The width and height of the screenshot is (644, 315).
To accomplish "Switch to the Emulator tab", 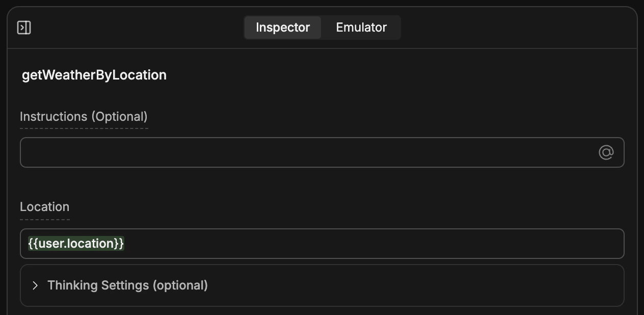I will (x=361, y=28).
